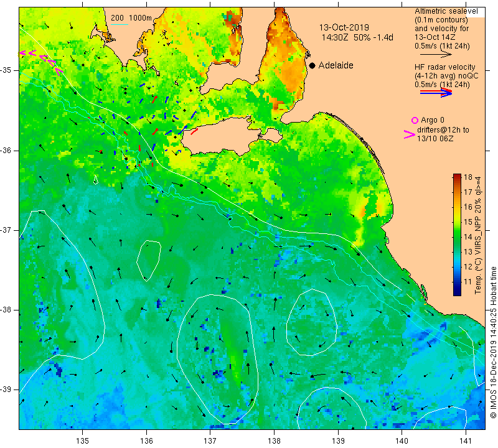
Task: Click the IMOS copyright timestamp text
Action: pyautogui.click(x=493, y=342)
